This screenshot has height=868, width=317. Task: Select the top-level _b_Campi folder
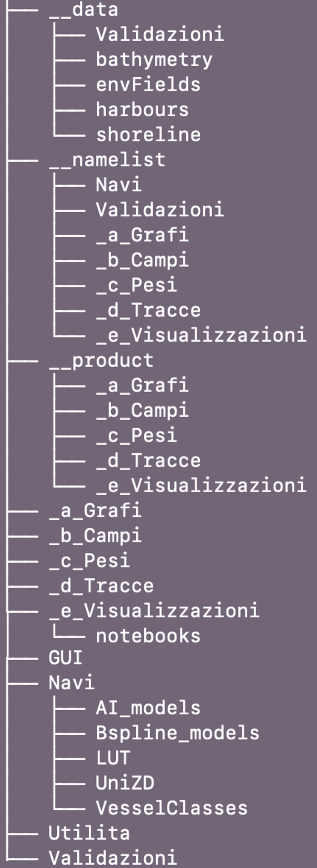95,536
